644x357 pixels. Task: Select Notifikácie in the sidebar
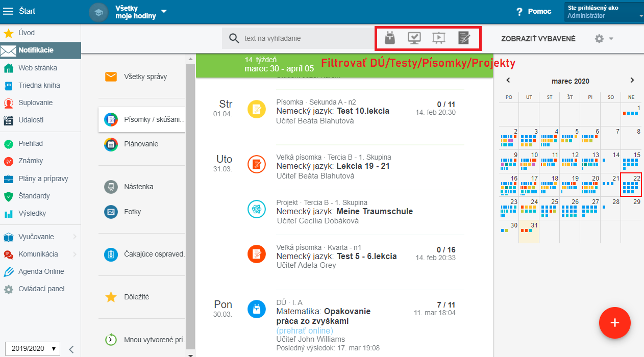pos(40,50)
